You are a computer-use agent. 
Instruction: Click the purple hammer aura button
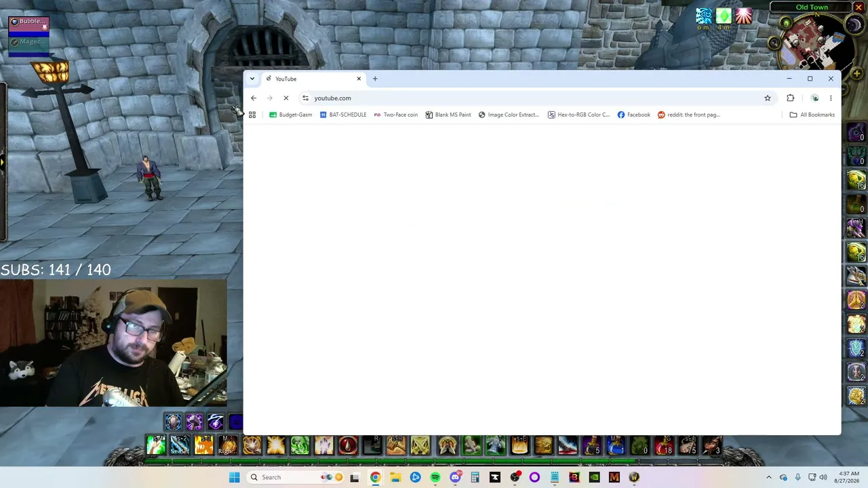[195, 423]
